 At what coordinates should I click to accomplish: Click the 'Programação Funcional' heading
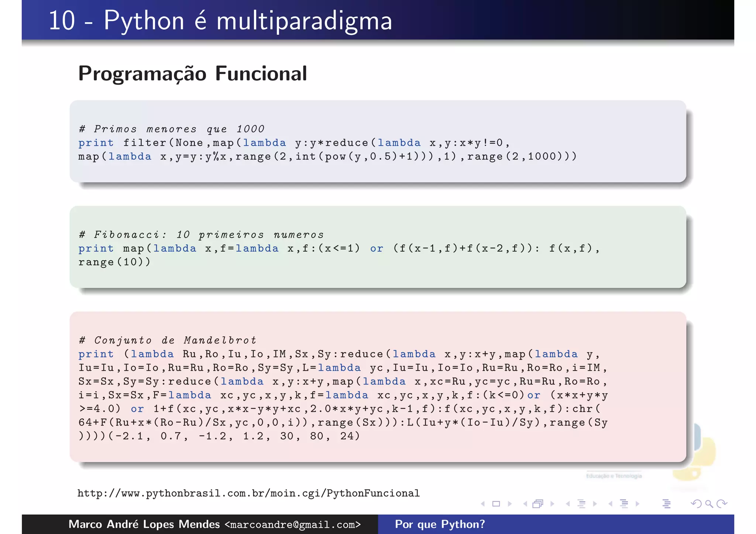[192, 73]
